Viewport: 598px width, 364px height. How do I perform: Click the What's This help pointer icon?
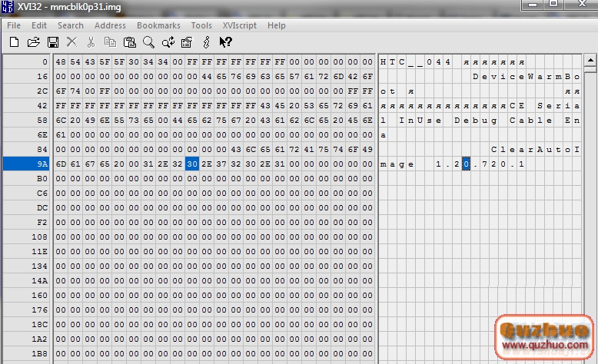pos(226,42)
